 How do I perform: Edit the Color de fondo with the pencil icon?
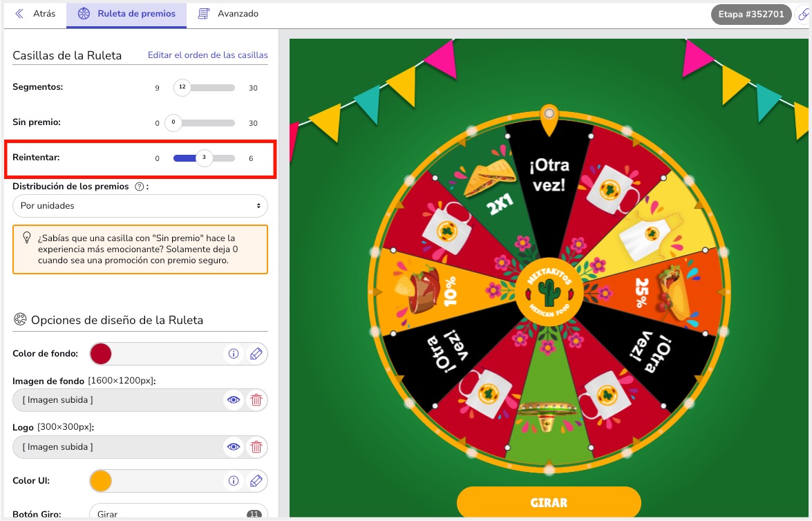[x=256, y=354]
